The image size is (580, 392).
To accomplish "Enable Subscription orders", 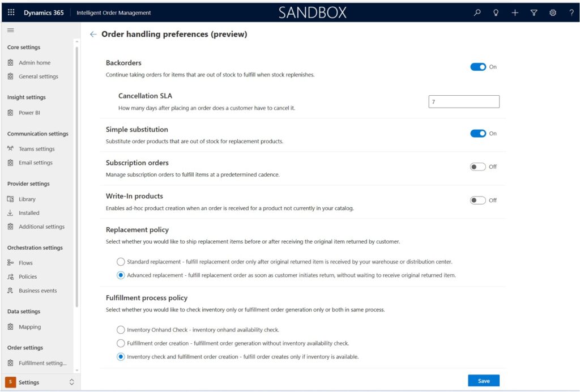I will (x=477, y=167).
